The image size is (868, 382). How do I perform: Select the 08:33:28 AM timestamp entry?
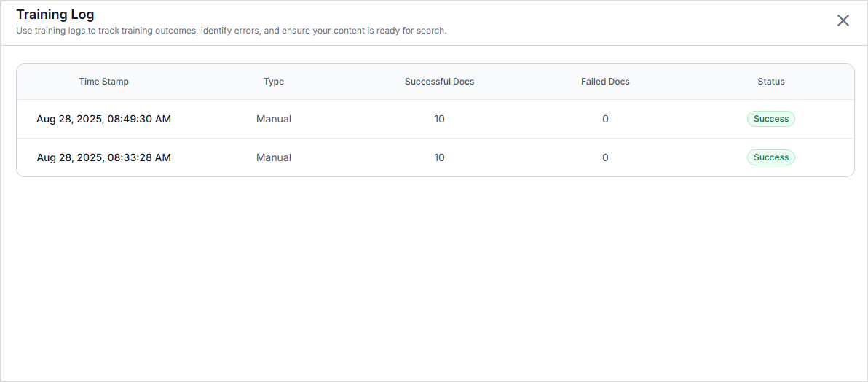pos(103,157)
